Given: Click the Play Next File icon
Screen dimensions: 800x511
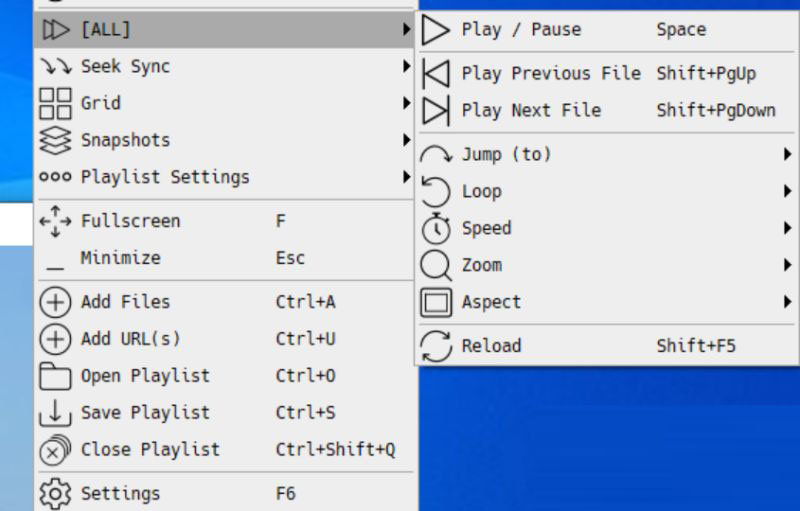Looking at the screenshot, I should click(436, 110).
